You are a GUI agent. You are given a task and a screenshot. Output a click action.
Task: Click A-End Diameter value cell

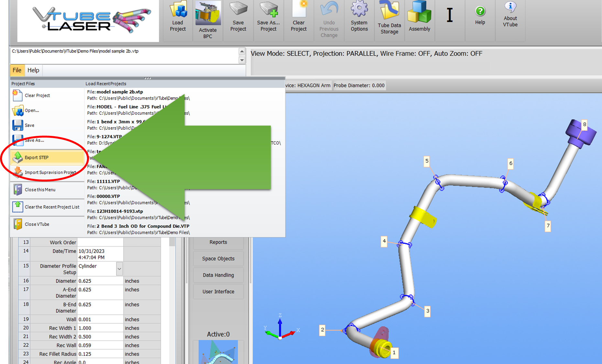100,292
